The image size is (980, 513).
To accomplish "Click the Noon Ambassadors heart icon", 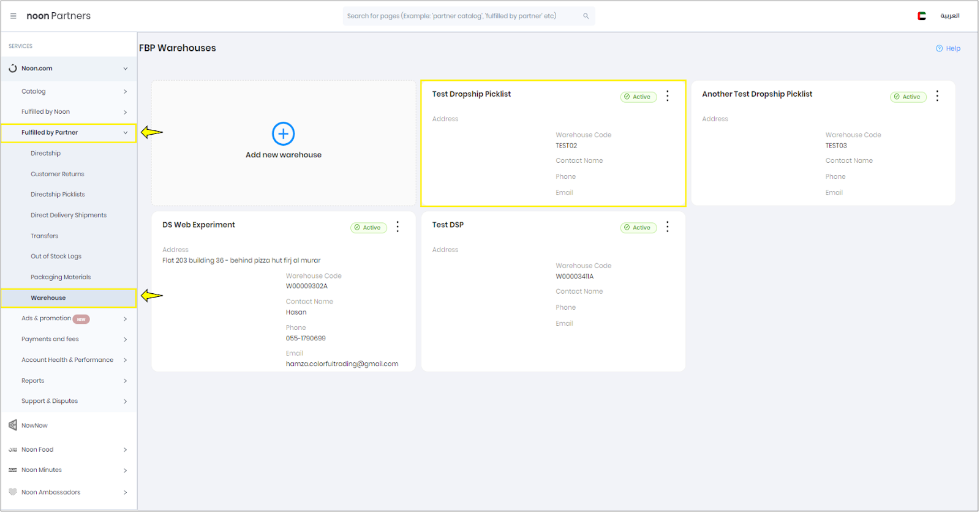I will [x=13, y=492].
